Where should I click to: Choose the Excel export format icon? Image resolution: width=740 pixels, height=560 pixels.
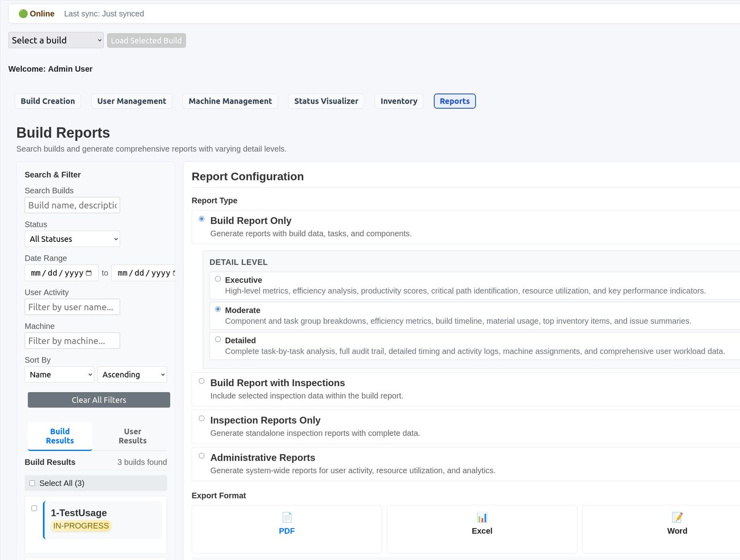tap(482, 517)
